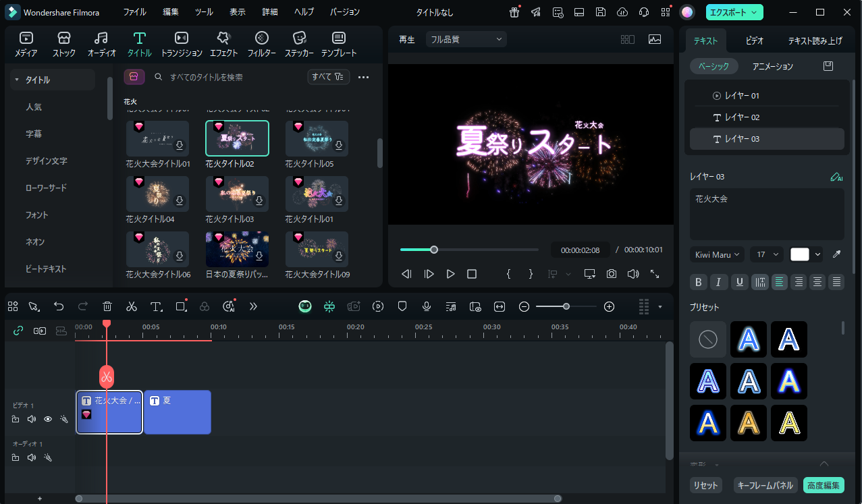Click the AI text icon next to レイヤー 03

pyautogui.click(x=837, y=177)
